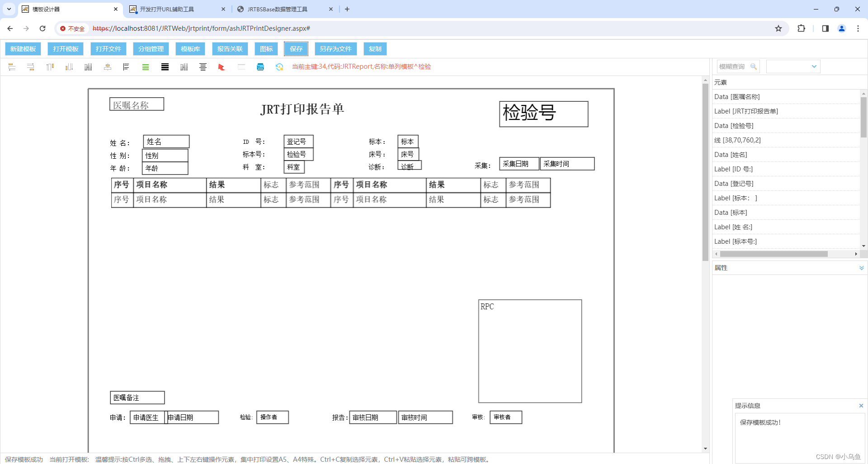Click the align right icon

31,67
